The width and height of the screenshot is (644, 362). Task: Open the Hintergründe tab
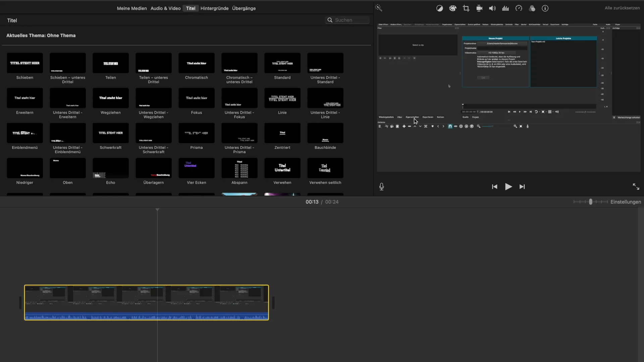[214, 8]
